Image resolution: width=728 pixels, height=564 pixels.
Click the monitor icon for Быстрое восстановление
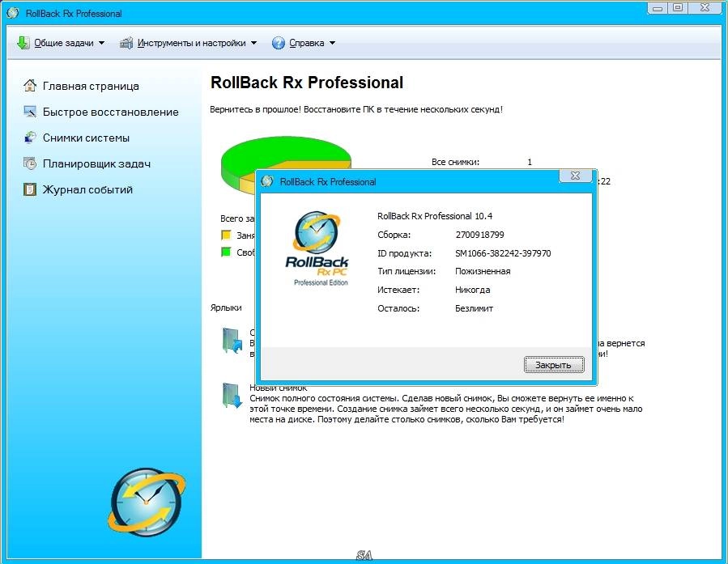point(30,112)
